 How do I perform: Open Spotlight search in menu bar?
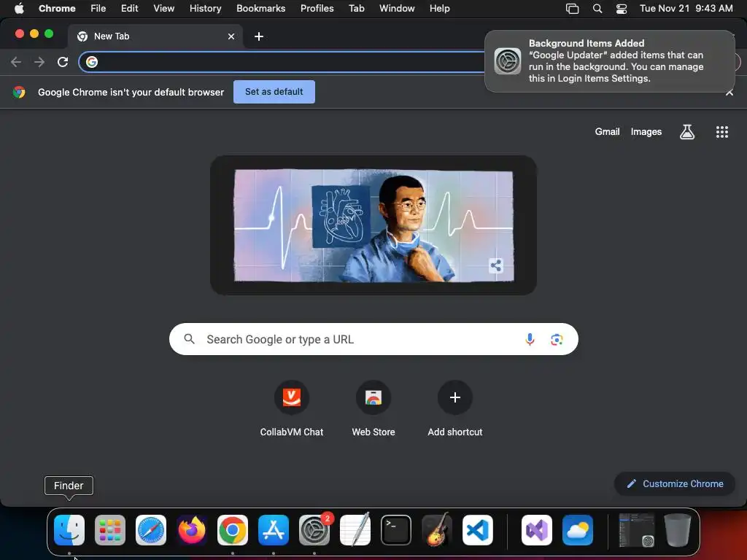coord(597,9)
